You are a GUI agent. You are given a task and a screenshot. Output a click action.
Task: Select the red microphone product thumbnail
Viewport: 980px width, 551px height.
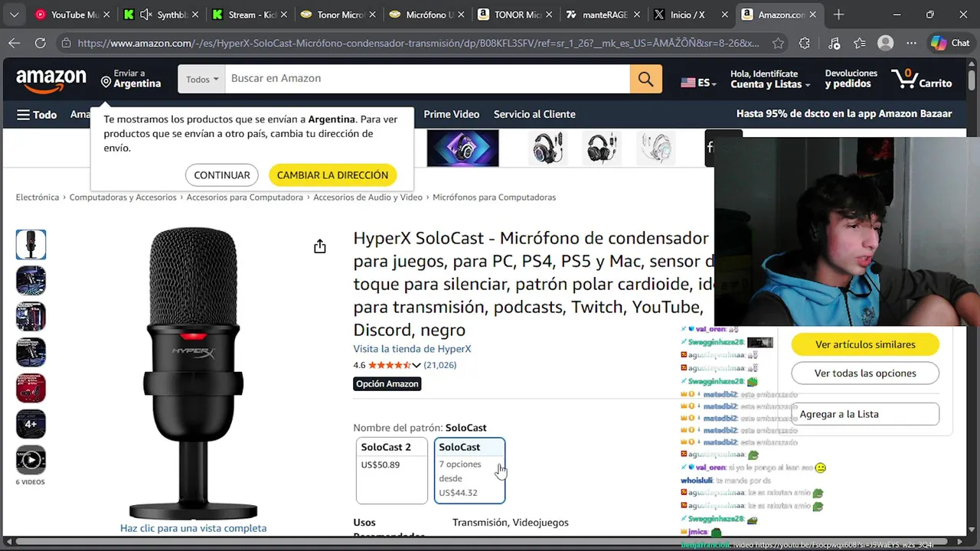(31, 389)
